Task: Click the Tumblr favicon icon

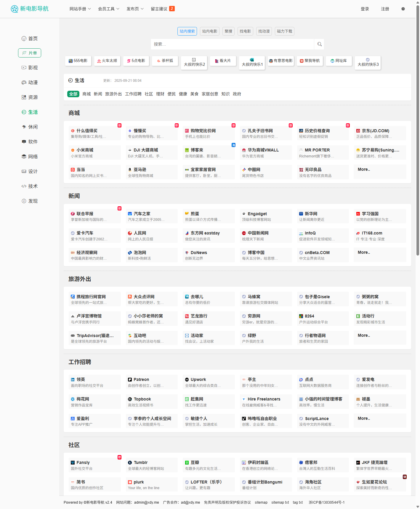Action: coord(130,462)
